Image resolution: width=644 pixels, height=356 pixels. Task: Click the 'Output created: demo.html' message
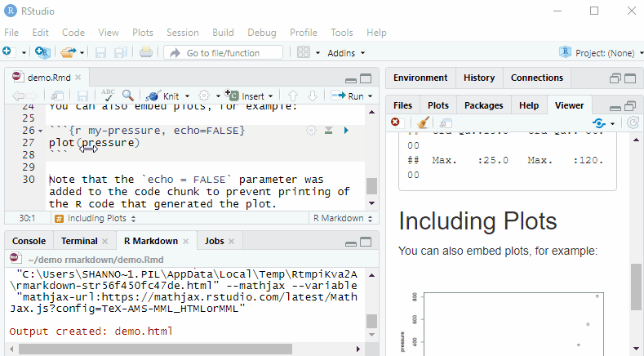click(91, 332)
